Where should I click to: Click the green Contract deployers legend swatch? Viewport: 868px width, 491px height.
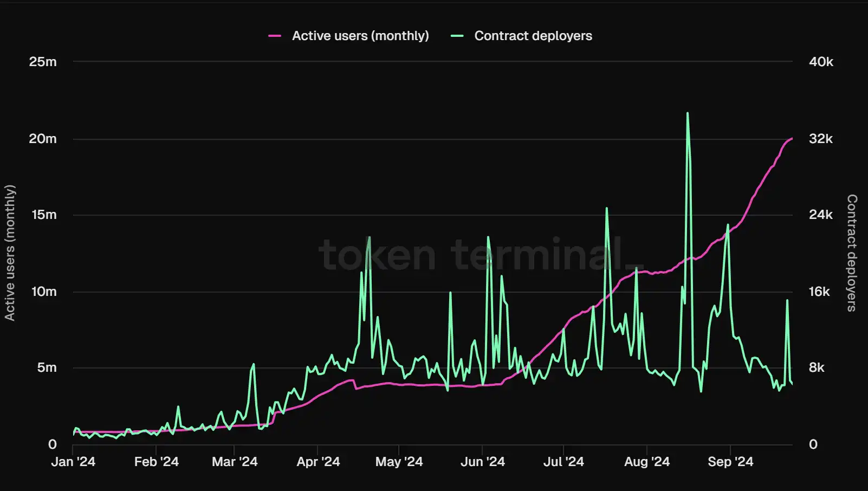(457, 36)
